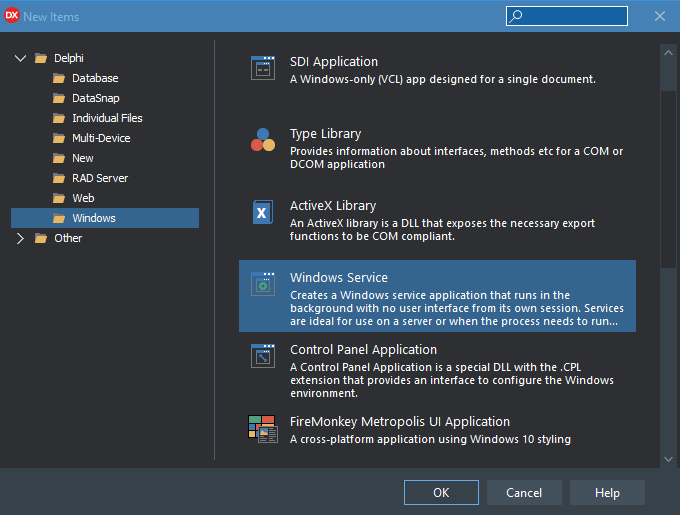
Task: Select the 'Type Library' title text
Action: [x=325, y=134]
